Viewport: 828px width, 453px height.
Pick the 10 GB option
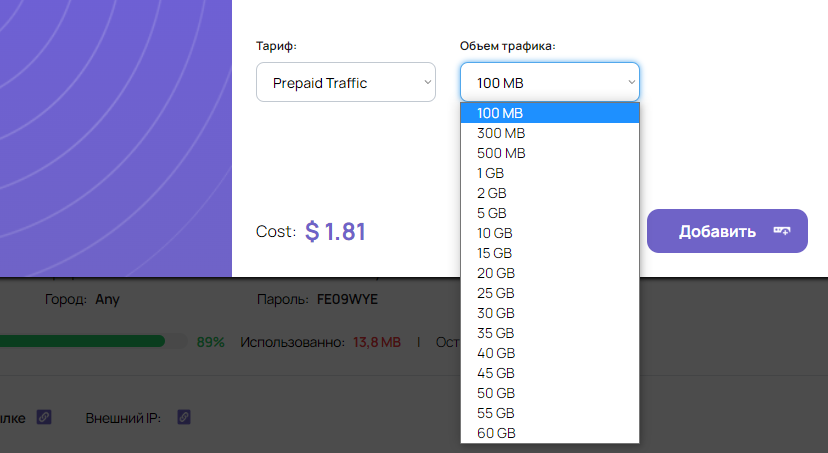pyautogui.click(x=550, y=233)
